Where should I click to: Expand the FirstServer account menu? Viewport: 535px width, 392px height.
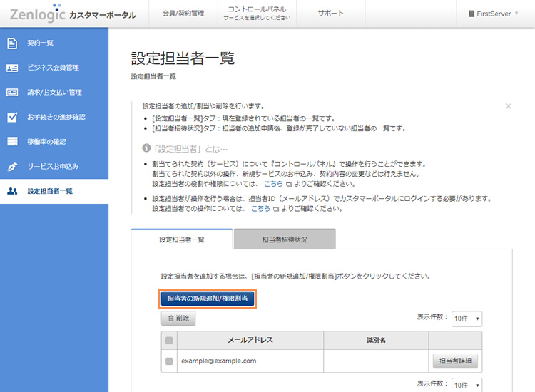pos(493,14)
